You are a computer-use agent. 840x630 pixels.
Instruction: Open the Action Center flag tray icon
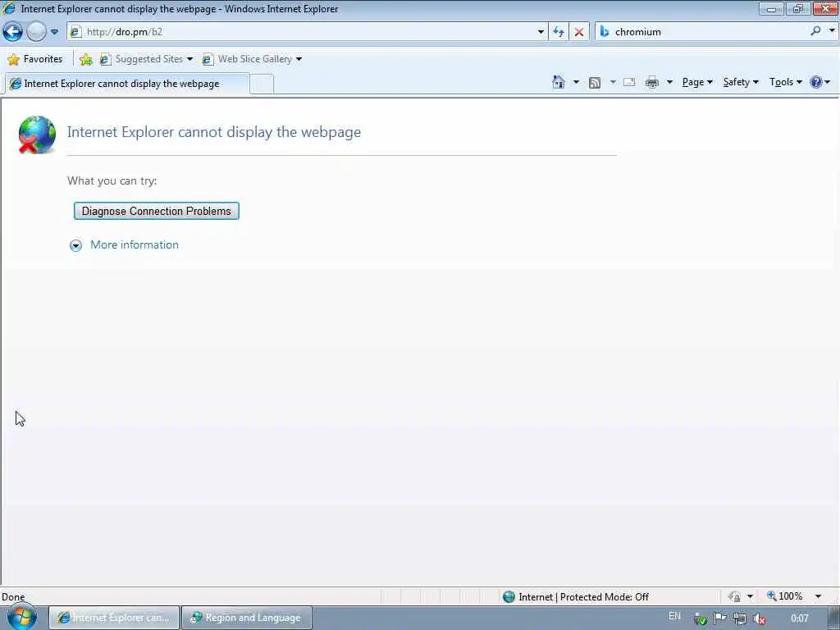720,619
